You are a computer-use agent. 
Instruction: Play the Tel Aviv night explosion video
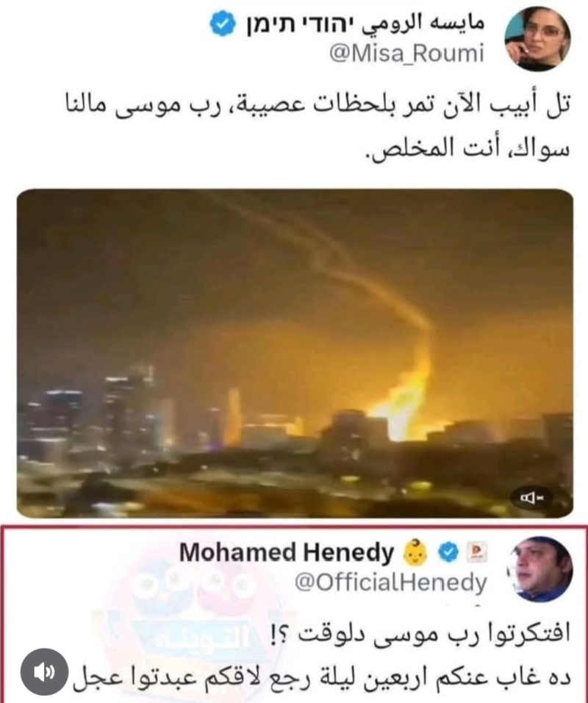tap(295, 353)
